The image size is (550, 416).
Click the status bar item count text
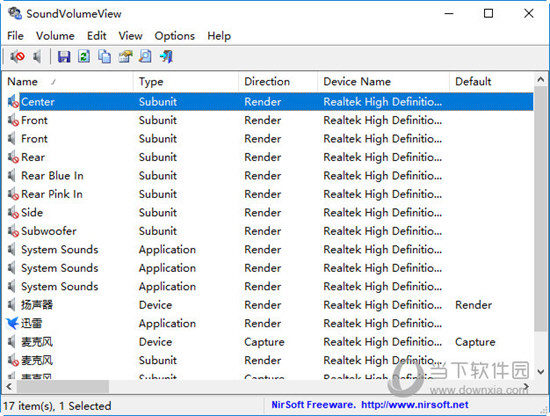pos(57,406)
